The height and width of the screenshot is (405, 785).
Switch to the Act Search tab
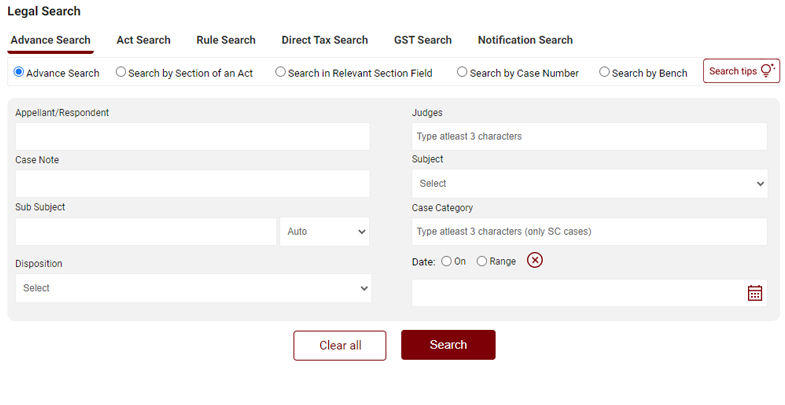point(143,40)
